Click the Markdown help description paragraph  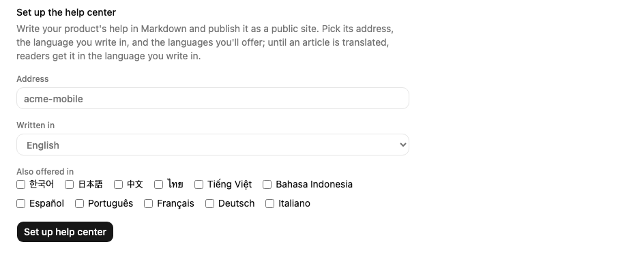click(x=205, y=42)
